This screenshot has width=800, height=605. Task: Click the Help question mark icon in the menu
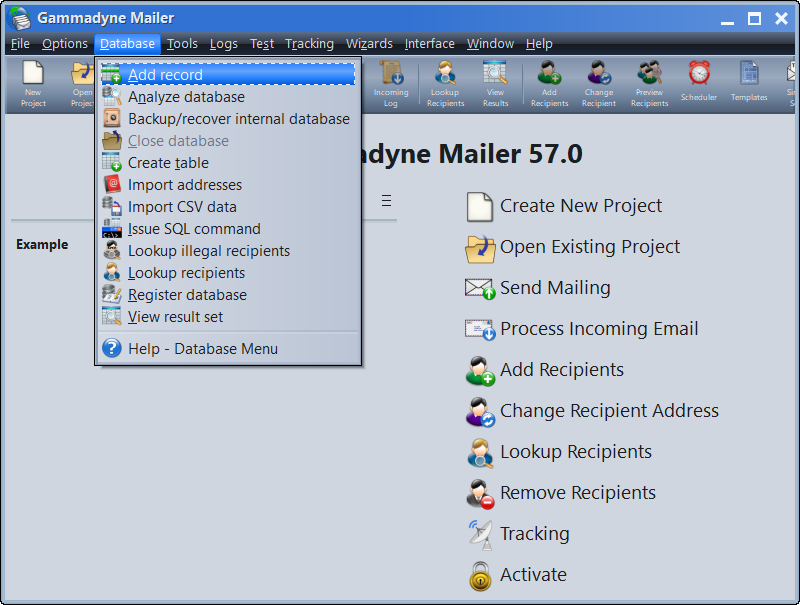coord(112,348)
